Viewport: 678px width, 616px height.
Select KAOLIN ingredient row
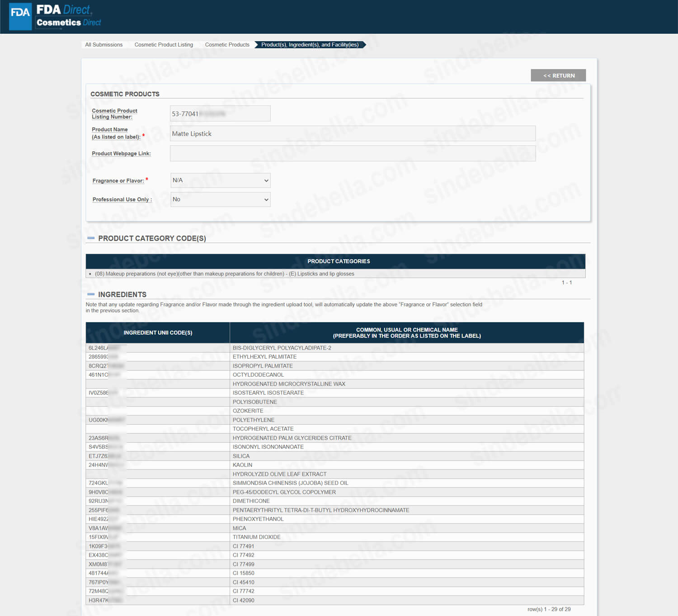(x=335, y=465)
